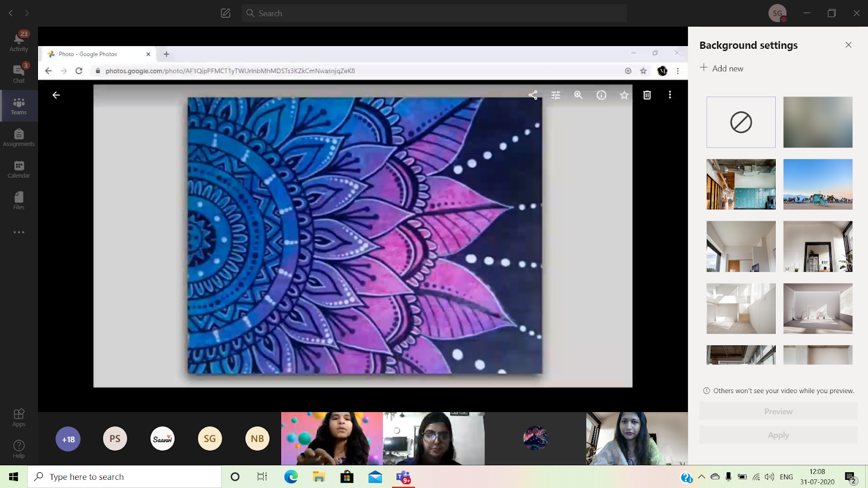This screenshot has width=868, height=488.
Task: Delete the photo with trash icon
Action: [647, 95]
